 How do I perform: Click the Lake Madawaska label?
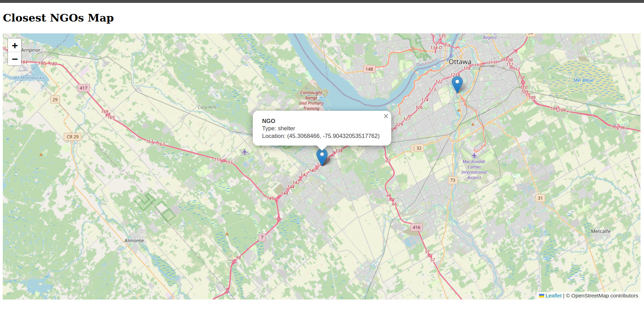click(27, 78)
